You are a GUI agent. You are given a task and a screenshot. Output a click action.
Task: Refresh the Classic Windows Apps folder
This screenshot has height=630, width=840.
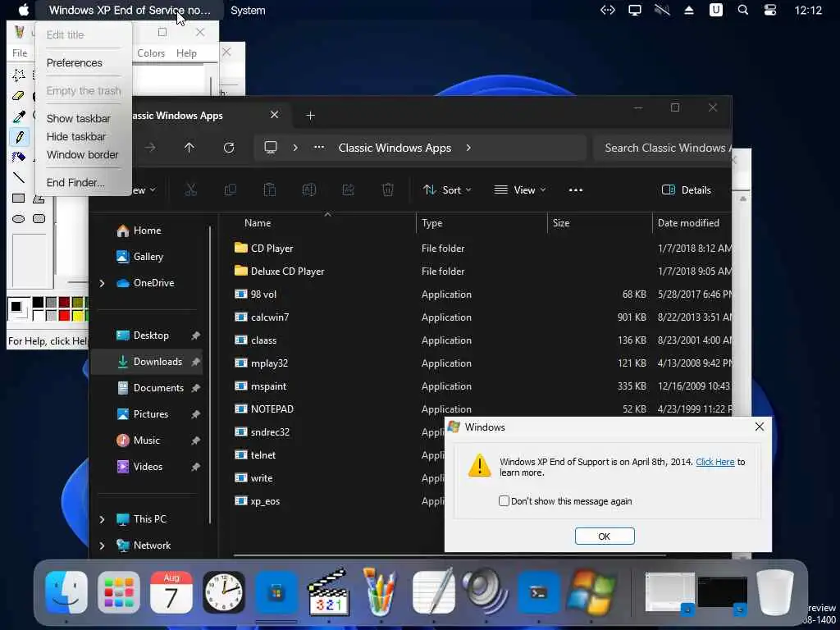(x=229, y=148)
